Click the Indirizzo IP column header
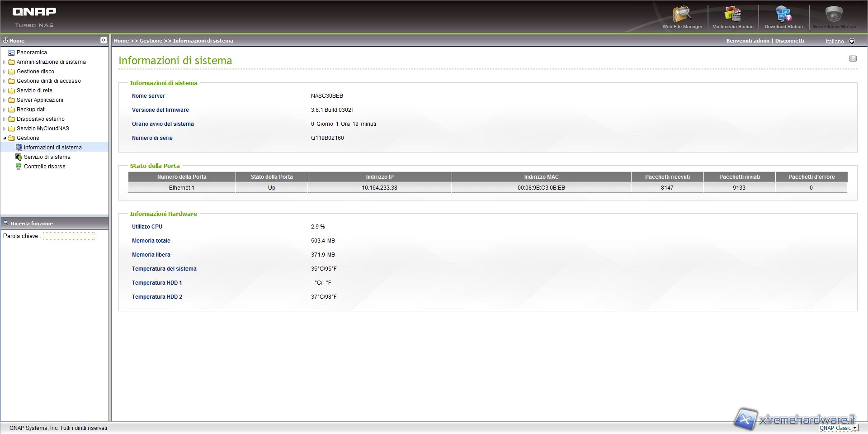Image resolution: width=868 pixels, height=434 pixels. click(x=379, y=177)
